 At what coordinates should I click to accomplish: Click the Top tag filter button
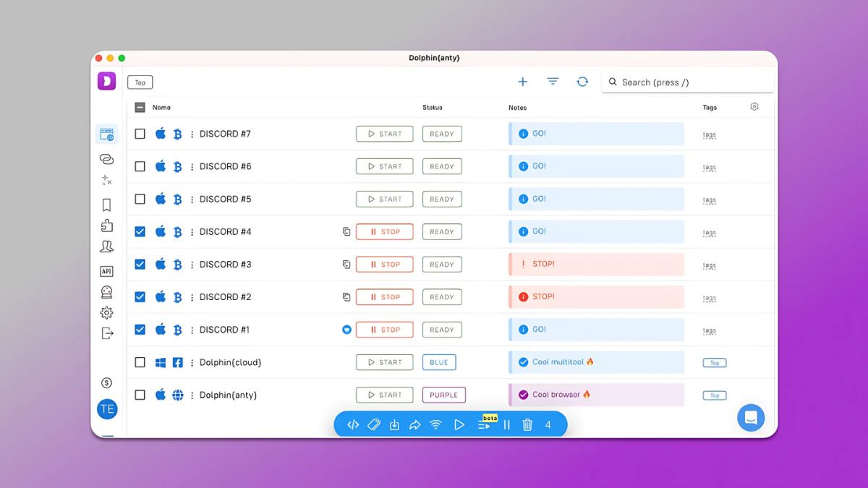pos(140,82)
